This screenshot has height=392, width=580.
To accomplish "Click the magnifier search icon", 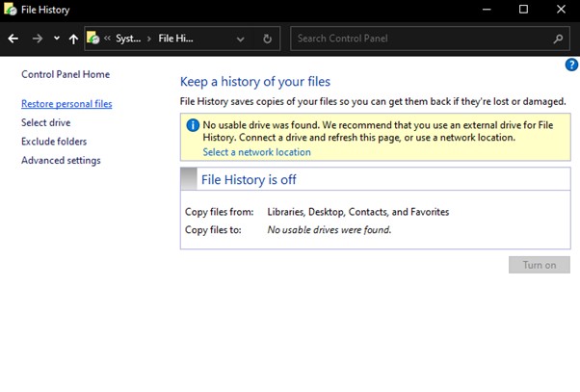I will [x=559, y=39].
